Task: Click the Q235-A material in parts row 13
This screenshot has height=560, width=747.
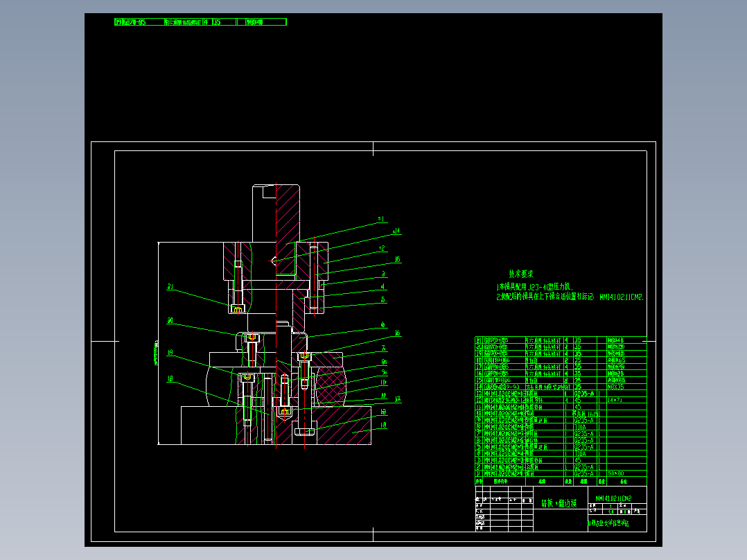Action: [584, 394]
